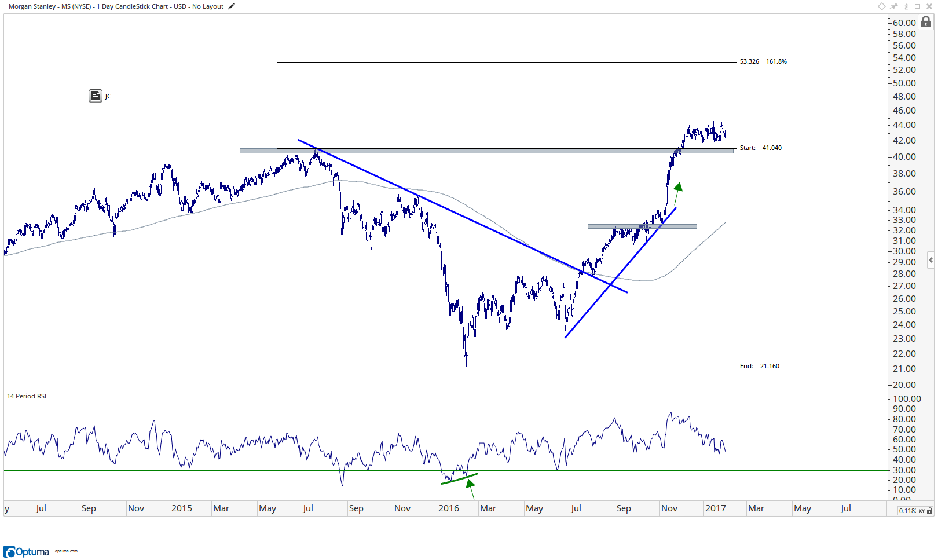Toggle the price scale lock icon
Viewport: 938px width, 560px height.
coord(926,21)
